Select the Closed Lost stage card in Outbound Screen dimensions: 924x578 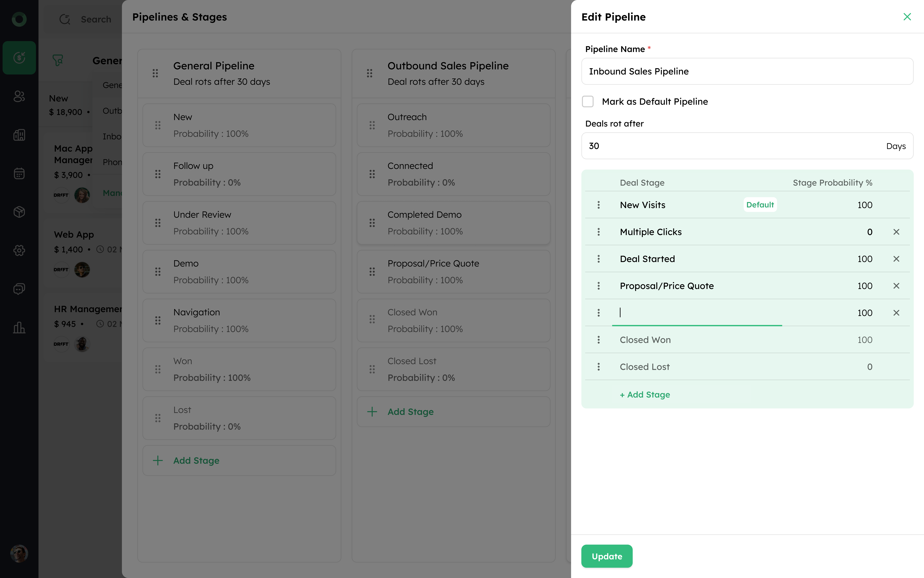point(454,369)
